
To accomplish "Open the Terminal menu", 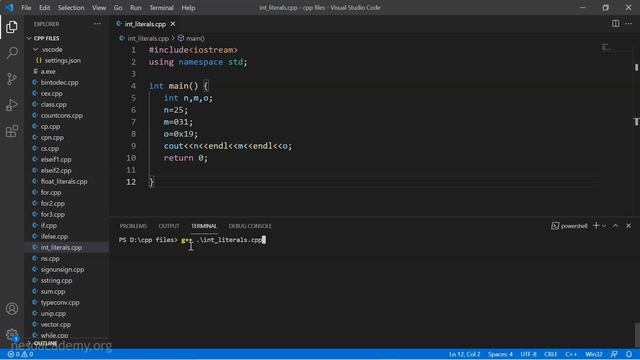I will click(x=161, y=8).
